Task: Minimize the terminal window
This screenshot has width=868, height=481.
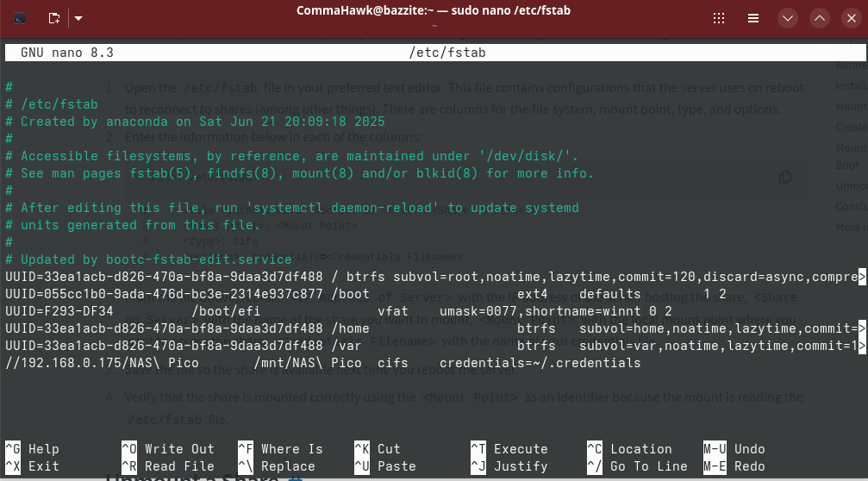Action: click(787, 18)
